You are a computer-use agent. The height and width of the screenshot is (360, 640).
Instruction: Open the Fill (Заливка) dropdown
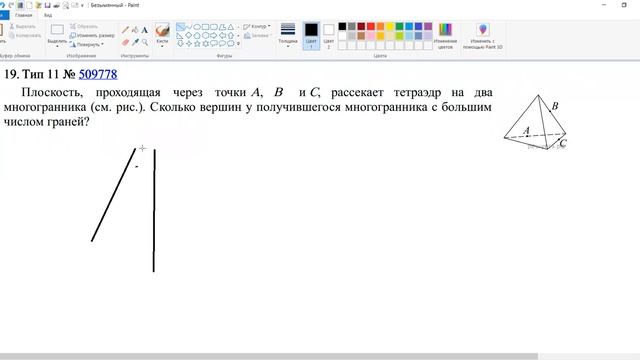pyautogui.click(x=257, y=36)
